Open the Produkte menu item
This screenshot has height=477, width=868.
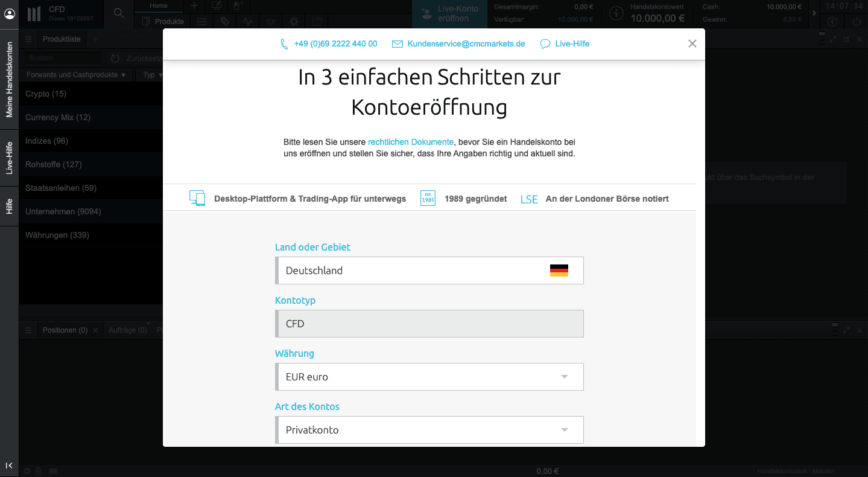point(163,22)
